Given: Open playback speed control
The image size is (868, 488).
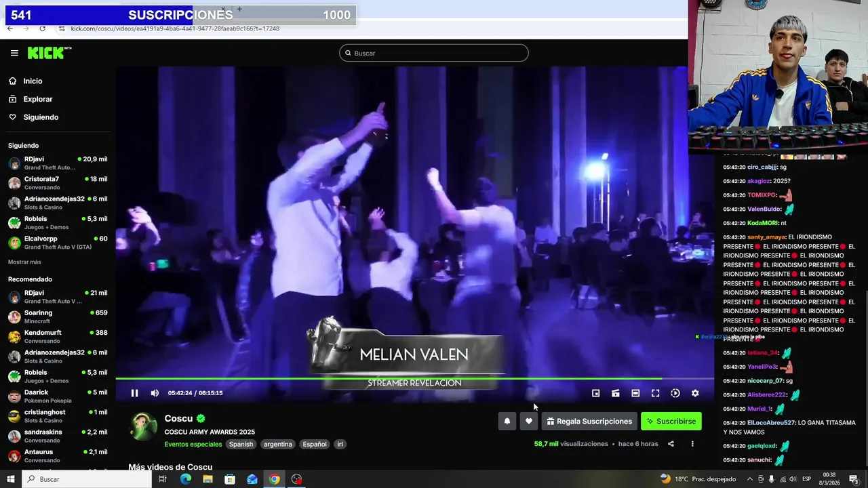Looking at the screenshot, I should pos(675,393).
